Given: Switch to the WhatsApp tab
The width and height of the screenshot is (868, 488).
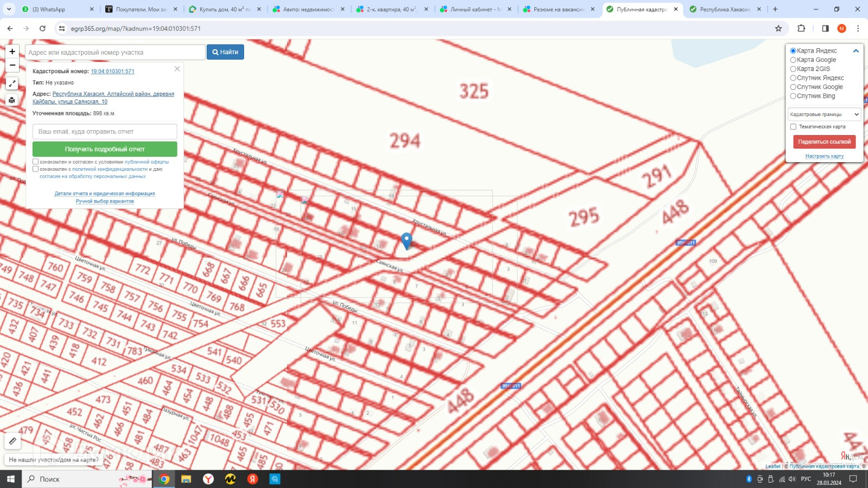Looking at the screenshot, I should click(x=58, y=9).
